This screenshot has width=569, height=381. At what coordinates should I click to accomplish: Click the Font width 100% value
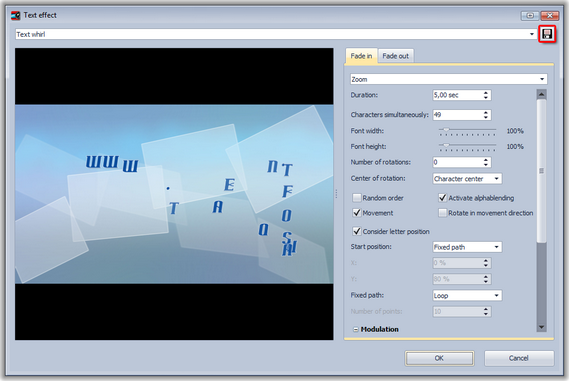(515, 131)
